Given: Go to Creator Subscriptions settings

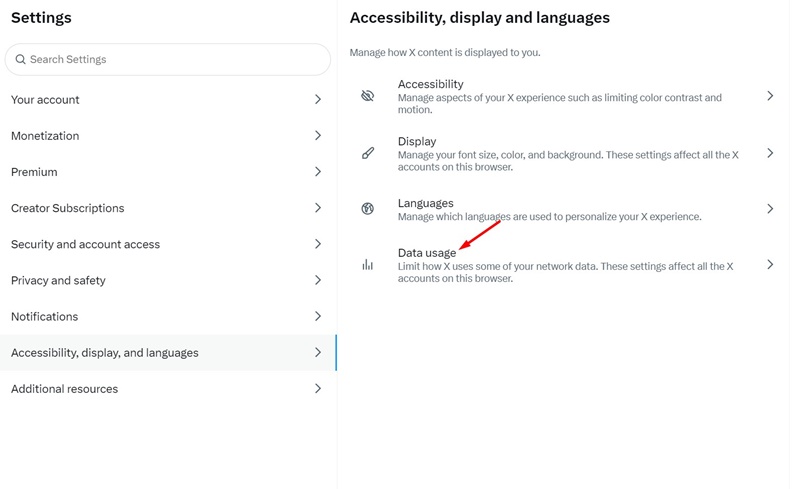Looking at the screenshot, I should click(168, 208).
